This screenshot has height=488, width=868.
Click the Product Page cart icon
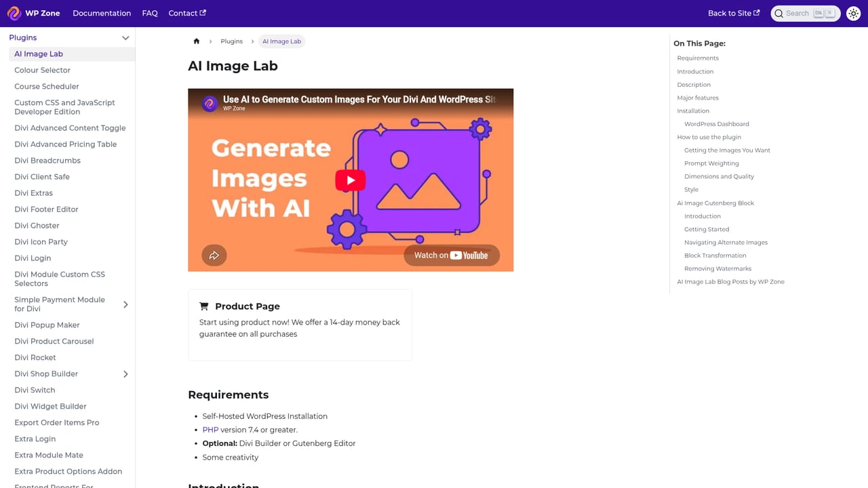204,306
